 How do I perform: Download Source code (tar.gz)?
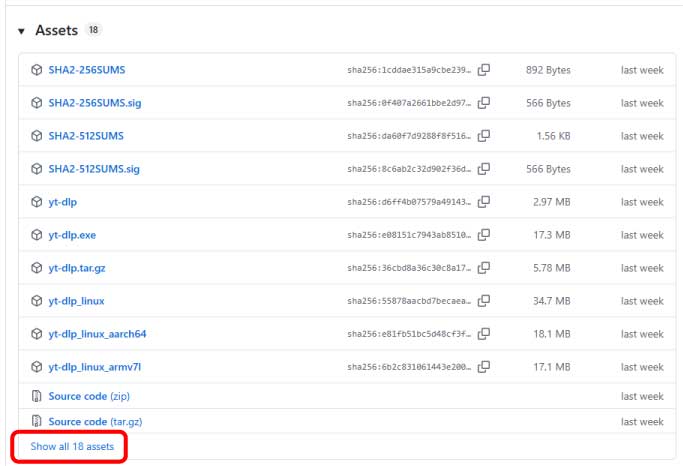click(x=95, y=422)
